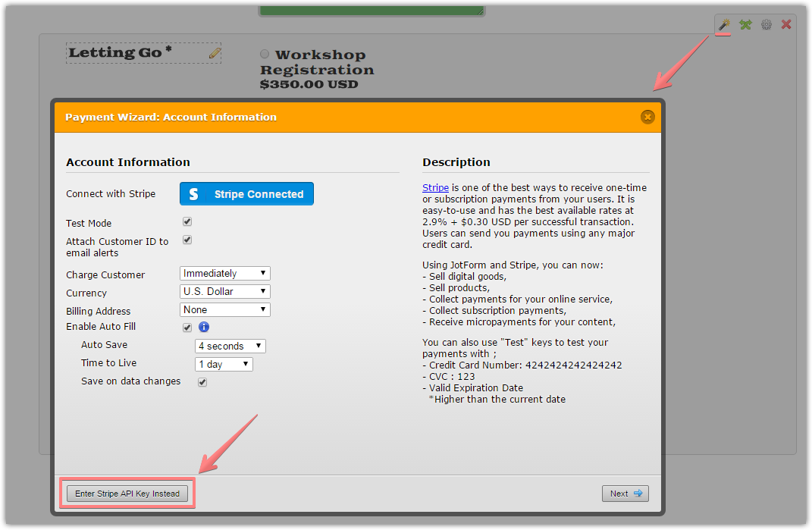Open the Time to Live dropdown
Viewport: 812px width, 530px height.
(x=224, y=365)
